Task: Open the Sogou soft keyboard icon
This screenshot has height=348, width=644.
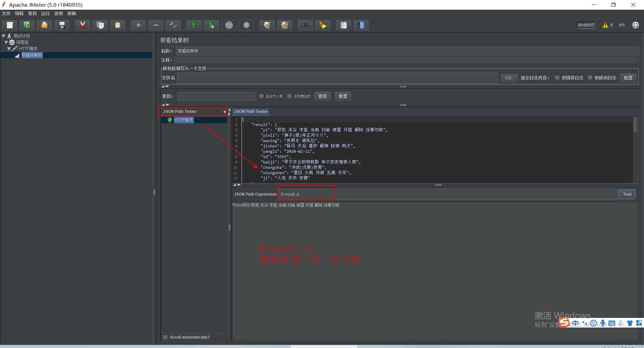Action: click(x=612, y=323)
